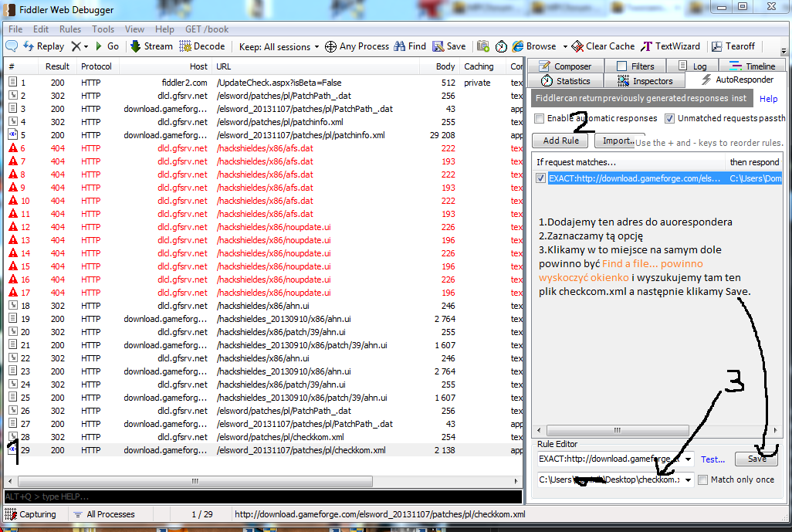Select session 29 checkkom.xml row
Screen dimensions: 792x532
(264, 450)
